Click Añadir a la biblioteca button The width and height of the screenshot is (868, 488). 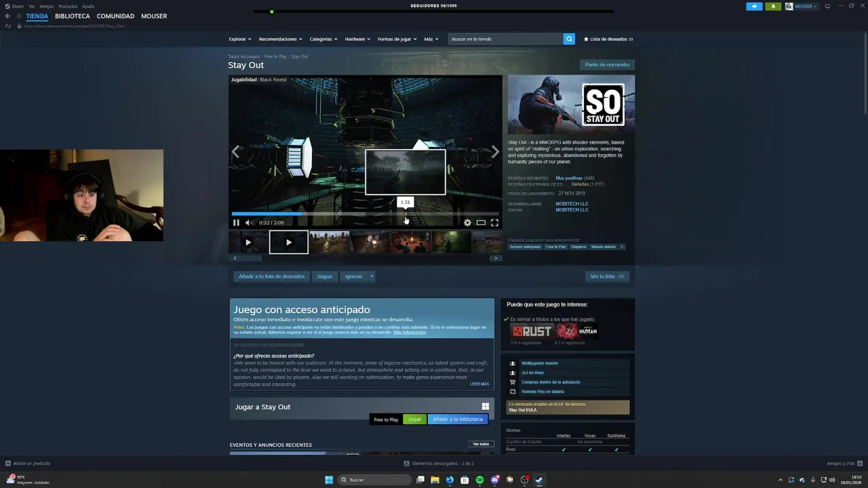click(x=458, y=419)
